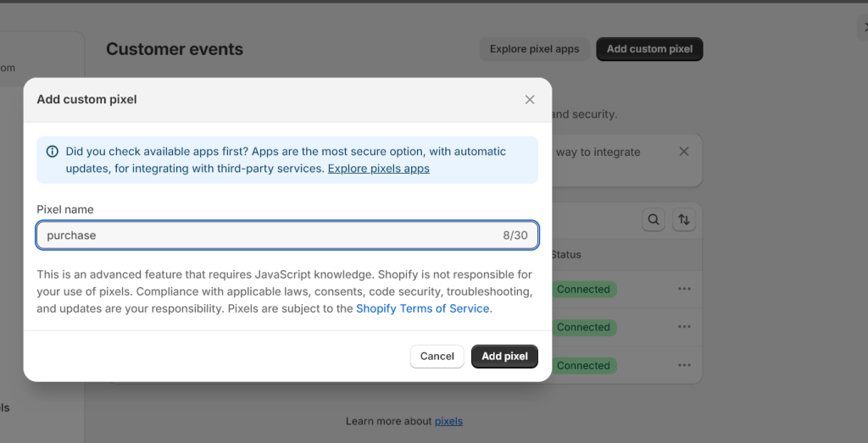Open the Explore pixels apps link
Screen dimensions: 868x443
click(x=378, y=169)
